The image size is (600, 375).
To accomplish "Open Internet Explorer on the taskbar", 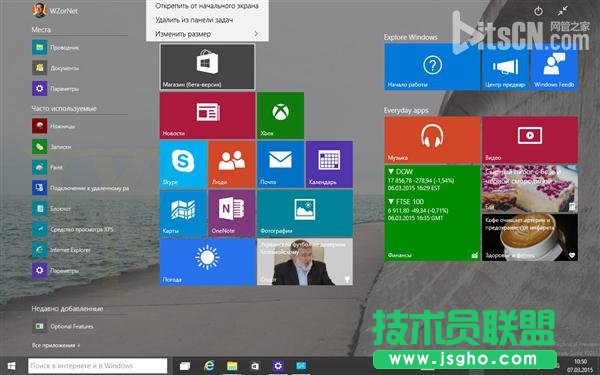I will [209, 366].
